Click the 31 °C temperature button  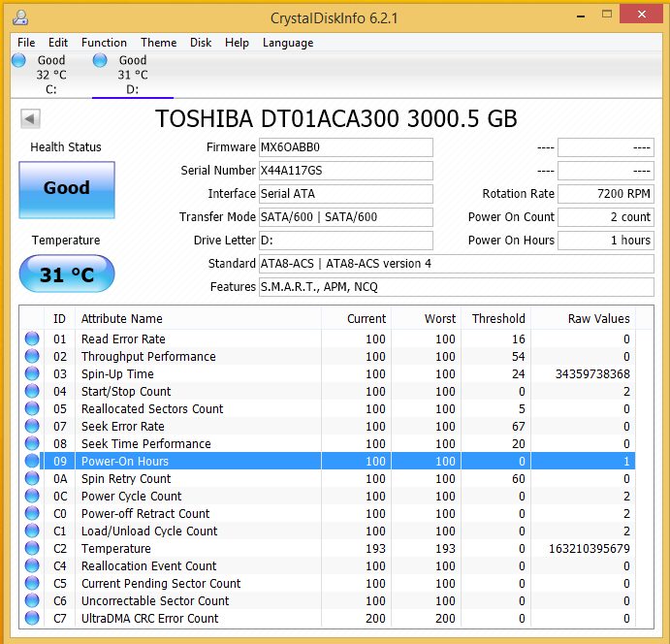pos(67,275)
